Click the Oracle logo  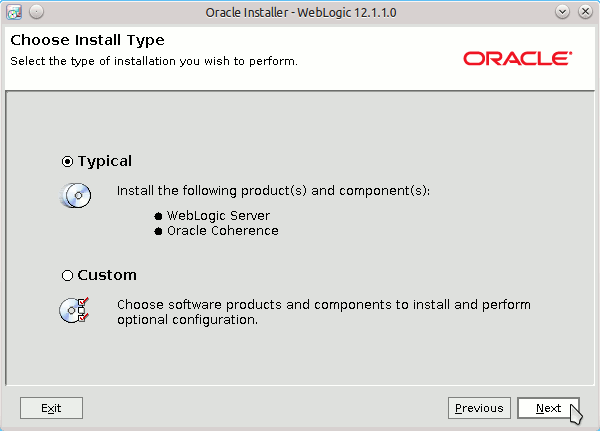click(518, 59)
